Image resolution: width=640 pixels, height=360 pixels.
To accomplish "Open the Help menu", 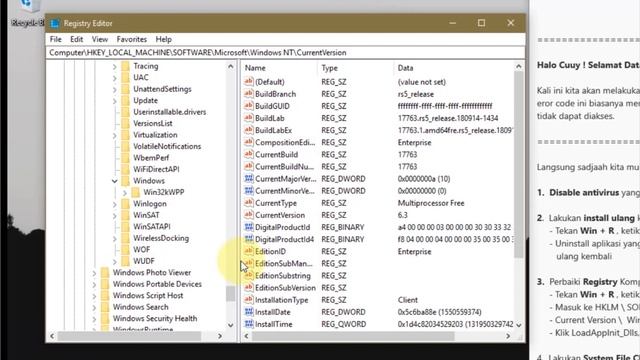I will (x=163, y=39).
